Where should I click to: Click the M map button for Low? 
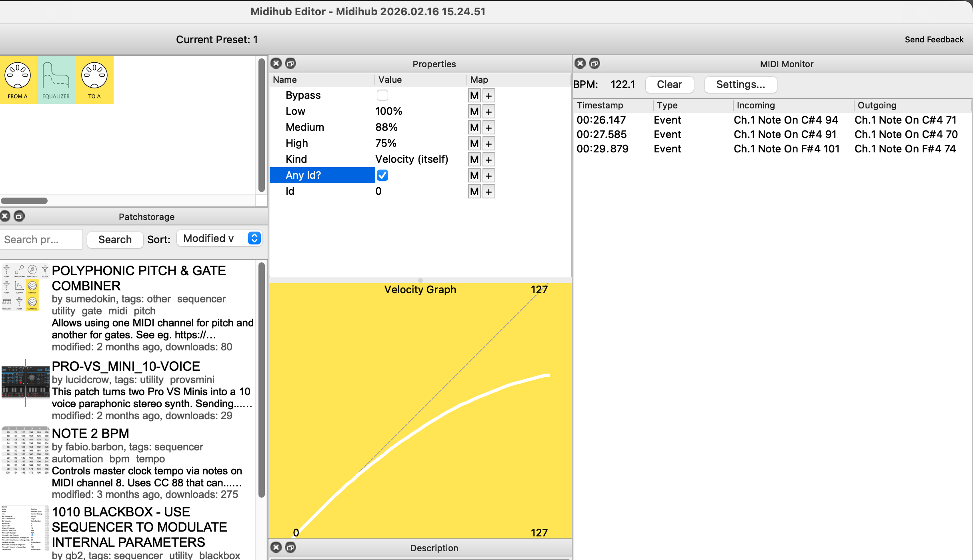[474, 112]
